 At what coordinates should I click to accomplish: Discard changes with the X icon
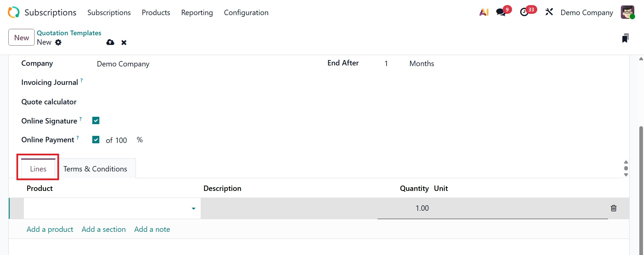(x=124, y=43)
